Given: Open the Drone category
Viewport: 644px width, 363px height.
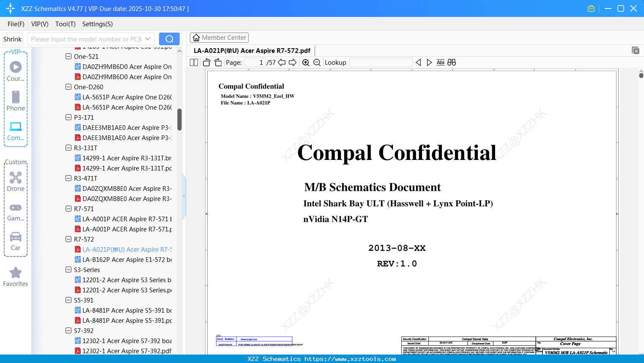Looking at the screenshot, I should (16, 181).
